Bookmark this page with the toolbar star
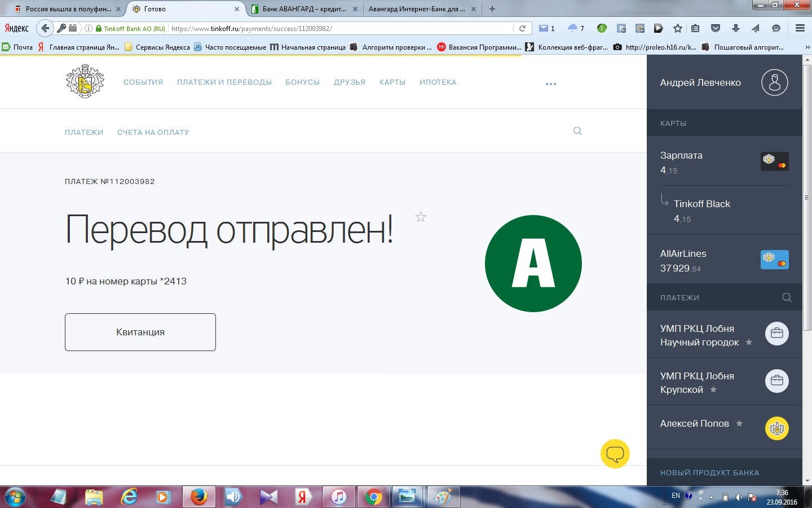Screen dimensions: 812x508 [x=678, y=28]
